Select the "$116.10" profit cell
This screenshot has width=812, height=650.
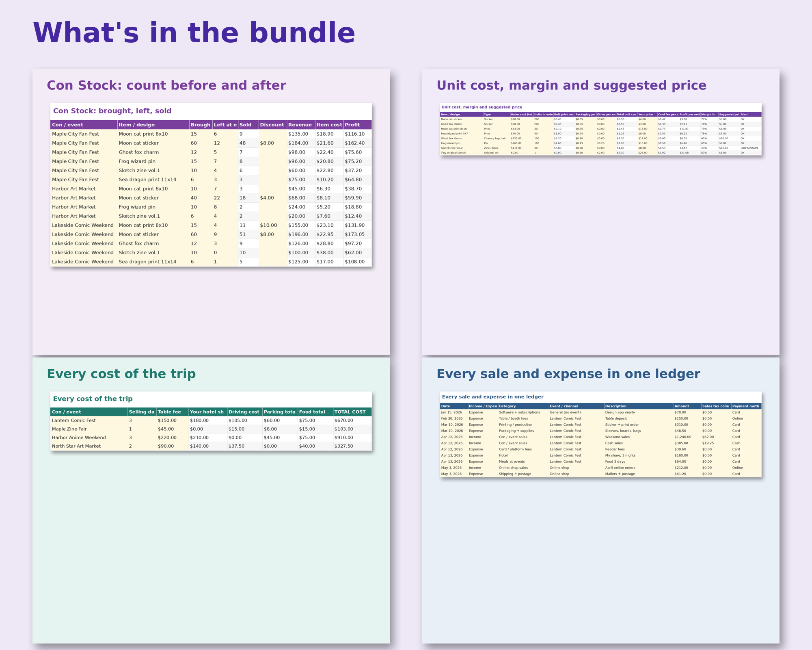[357, 134]
